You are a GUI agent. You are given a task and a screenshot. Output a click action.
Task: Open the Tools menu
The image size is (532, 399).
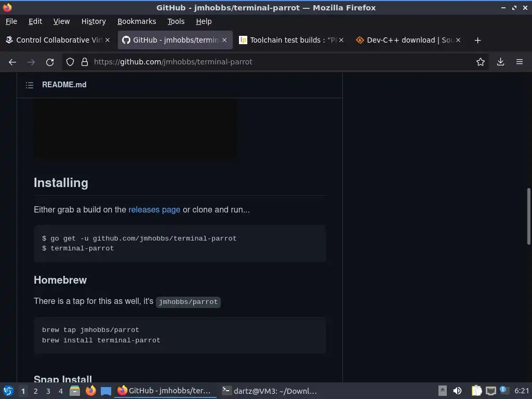tap(176, 21)
